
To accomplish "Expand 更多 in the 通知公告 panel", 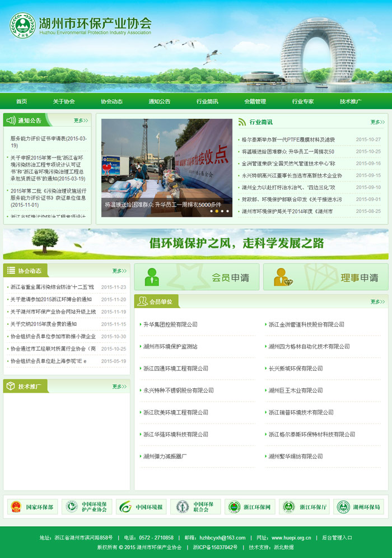I will (81, 120).
